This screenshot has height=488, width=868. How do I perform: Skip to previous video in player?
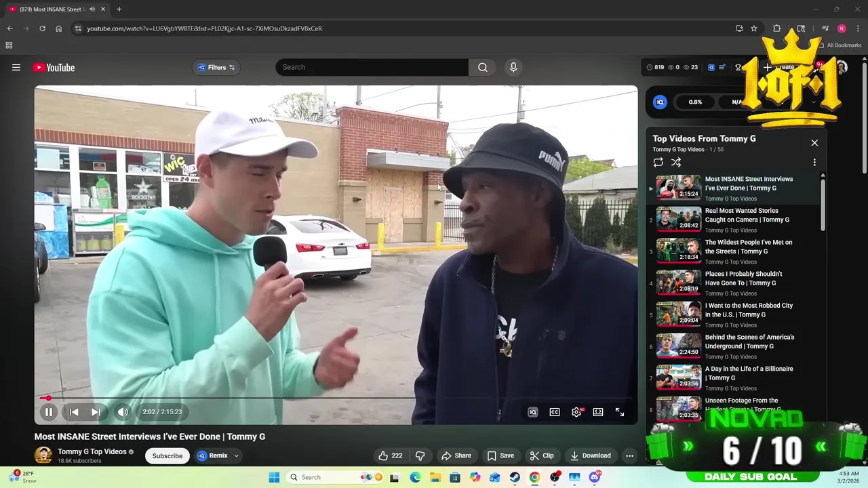click(74, 411)
